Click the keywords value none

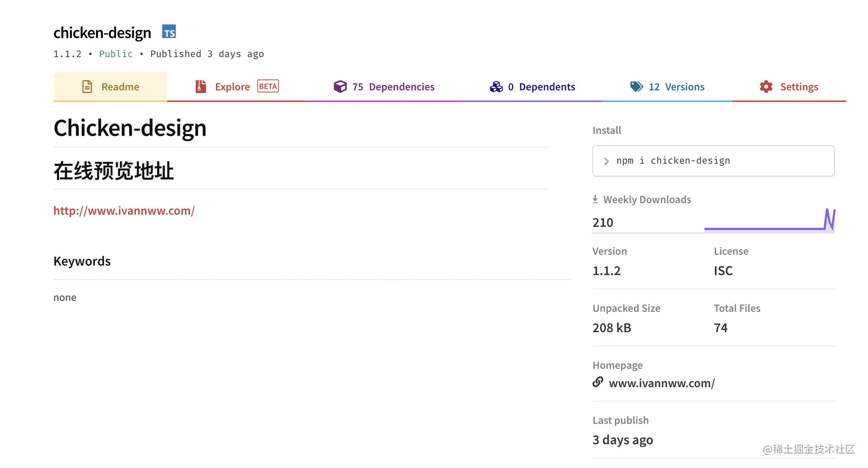click(65, 297)
